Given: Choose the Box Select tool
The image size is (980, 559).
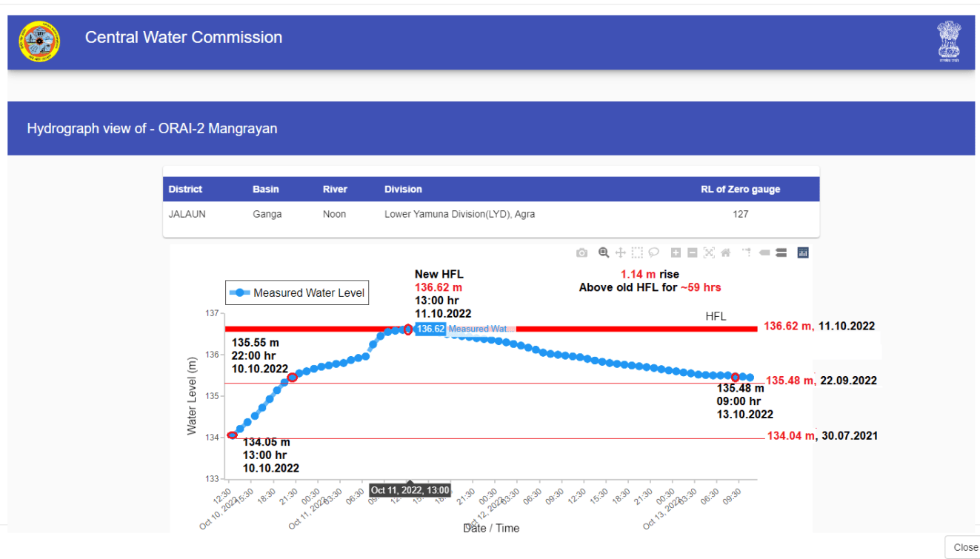Looking at the screenshot, I should 637,253.
